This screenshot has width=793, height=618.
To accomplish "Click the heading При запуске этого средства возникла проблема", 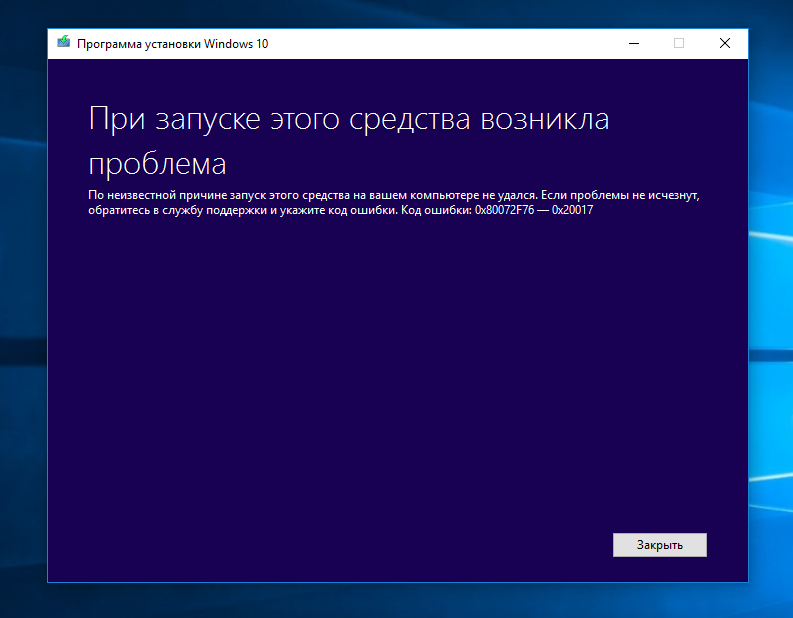I will click(348, 141).
